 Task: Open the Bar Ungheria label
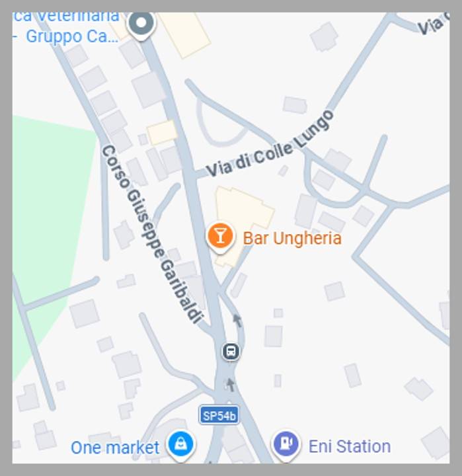[292, 238]
